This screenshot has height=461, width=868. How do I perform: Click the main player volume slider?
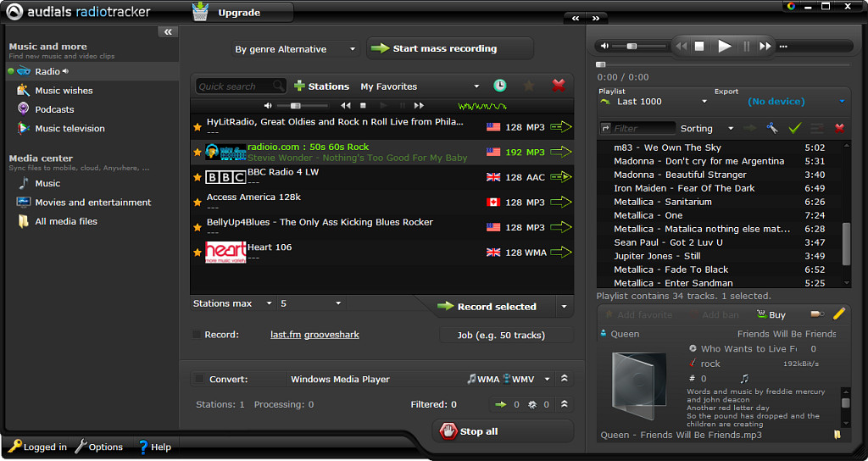point(639,47)
